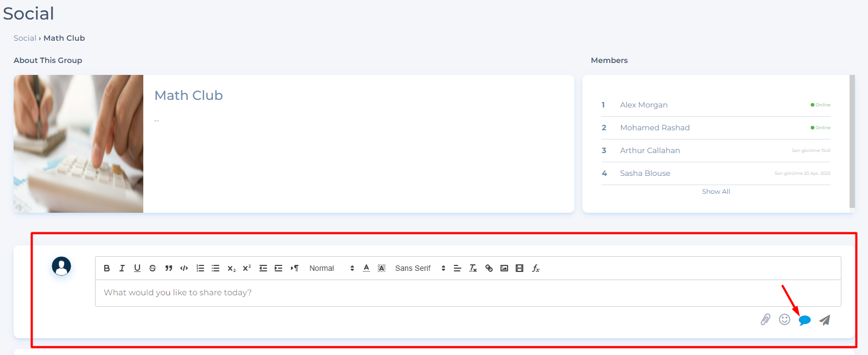Open the Sans Serif font dropdown
The height and width of the screenshot is (355, 868).
click(x=420, y=268)
